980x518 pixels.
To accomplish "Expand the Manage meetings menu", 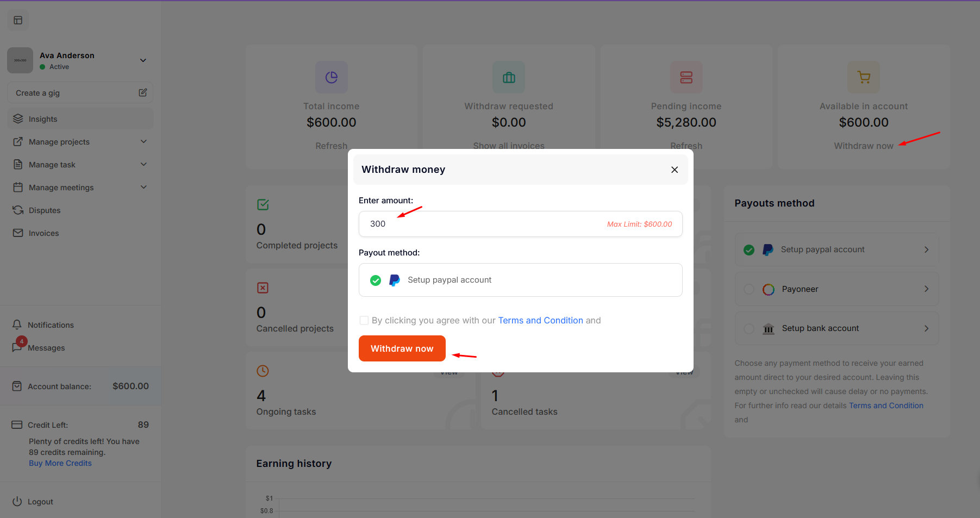I will pos(143,187).
